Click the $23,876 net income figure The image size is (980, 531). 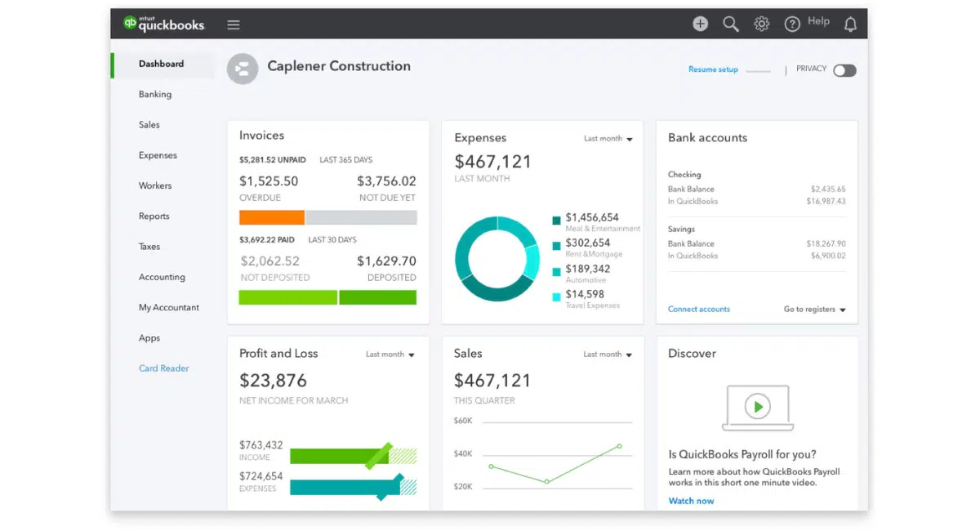tap(273, 381)
